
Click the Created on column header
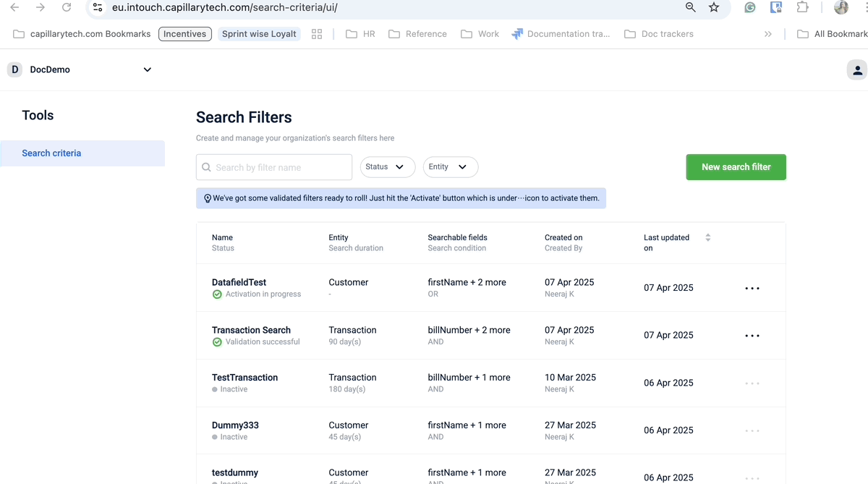coord(563,237)
